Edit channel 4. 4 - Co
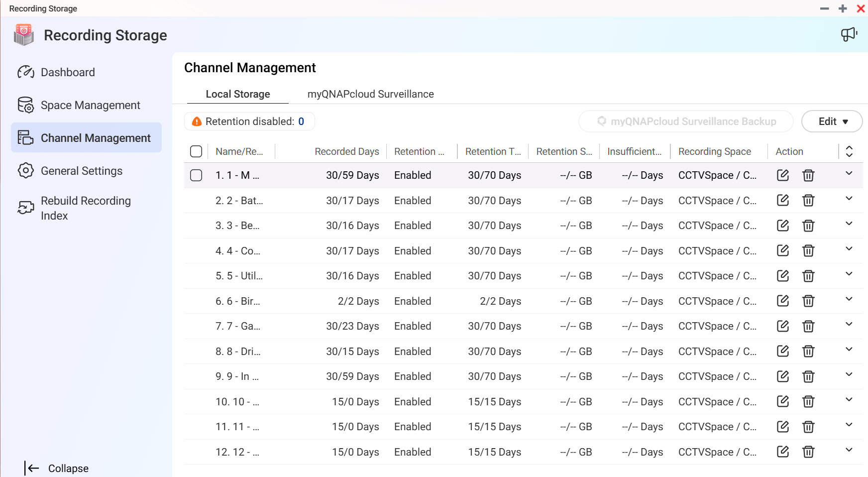Image resolution: width=868 pixels, height=477 pixels. pos(783,250)
